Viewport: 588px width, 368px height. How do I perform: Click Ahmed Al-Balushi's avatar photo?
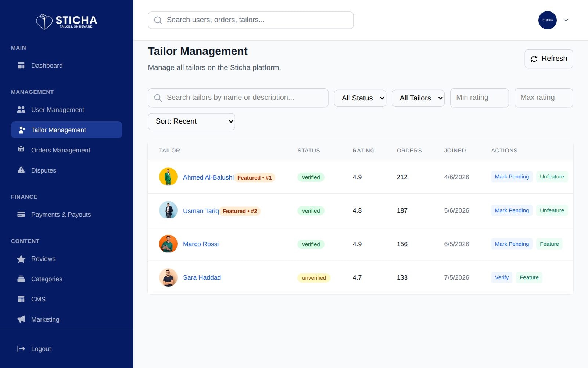(x=168, y=177)
